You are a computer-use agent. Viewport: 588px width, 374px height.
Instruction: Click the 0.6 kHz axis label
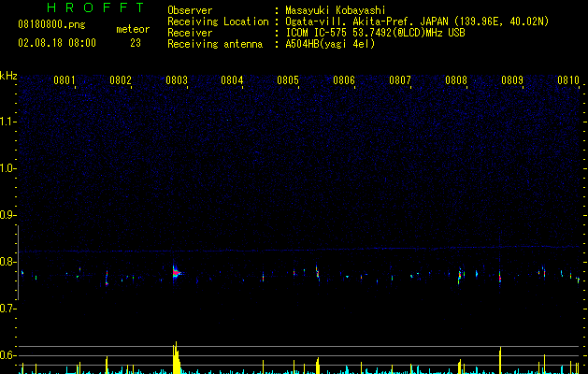(8, 355)
